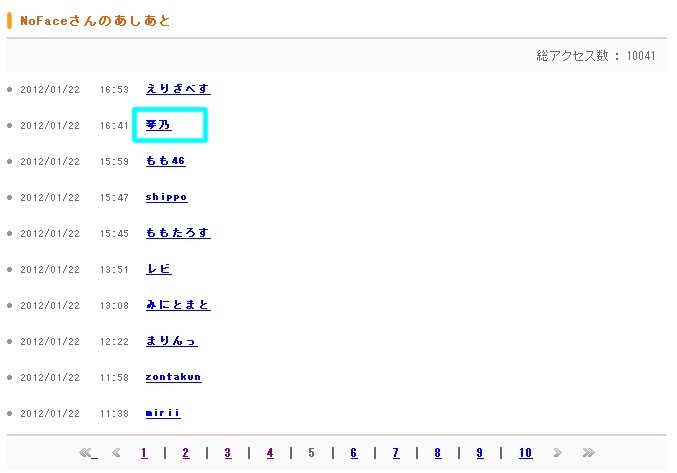
Task: Open the highlighted 琴乃 visitor link
Action: pyautogui.click(x=158, y=125)
